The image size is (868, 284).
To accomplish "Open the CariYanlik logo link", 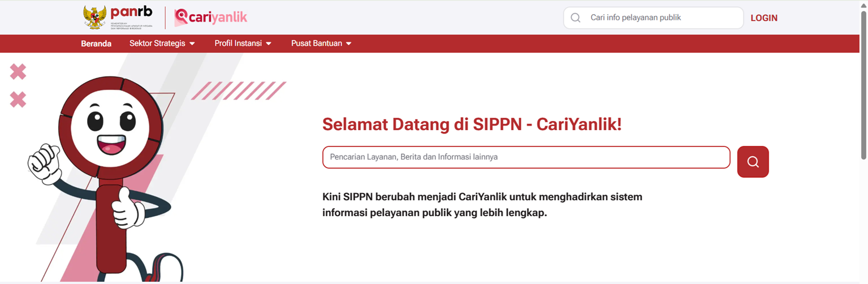I will [x=211, y=18].
